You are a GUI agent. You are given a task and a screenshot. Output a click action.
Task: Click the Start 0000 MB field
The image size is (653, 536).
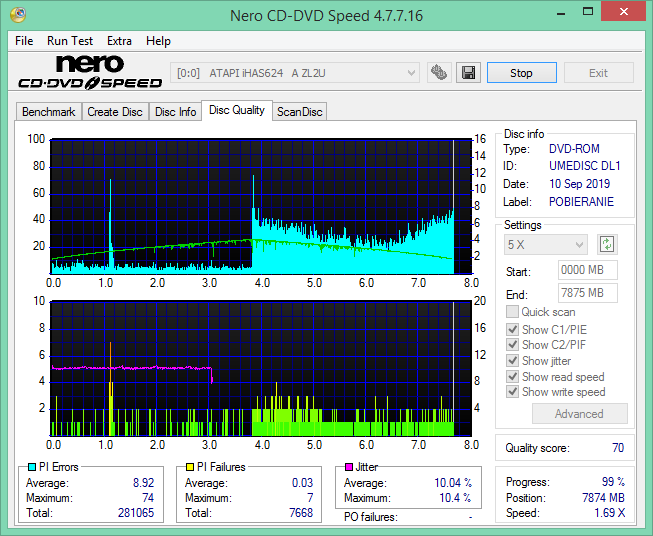[588, 270]
